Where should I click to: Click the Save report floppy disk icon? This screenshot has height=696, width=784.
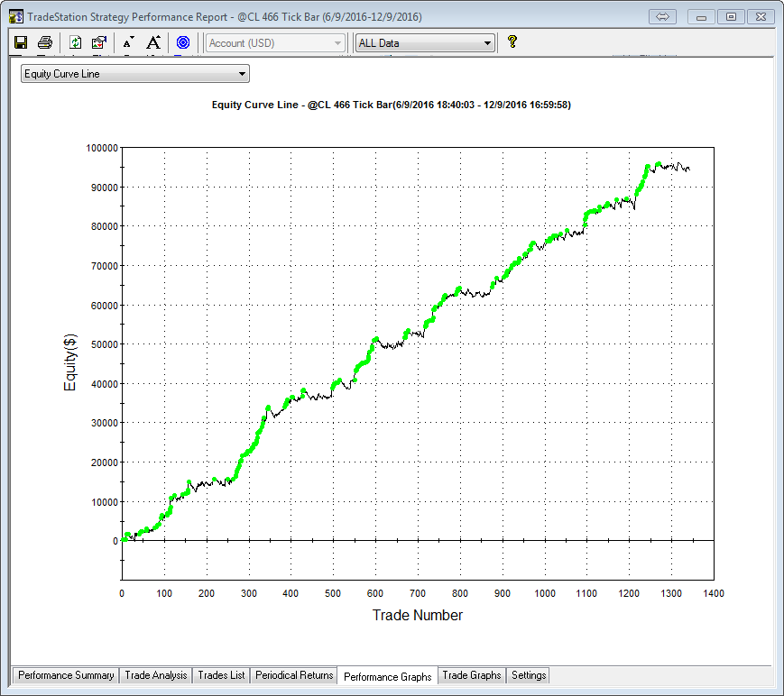(x=21, y=42)
